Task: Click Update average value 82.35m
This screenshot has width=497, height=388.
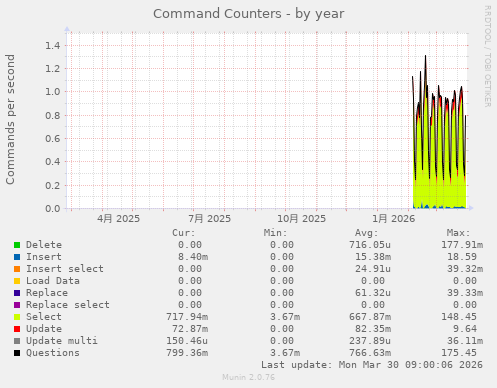Action: (373, 329)
